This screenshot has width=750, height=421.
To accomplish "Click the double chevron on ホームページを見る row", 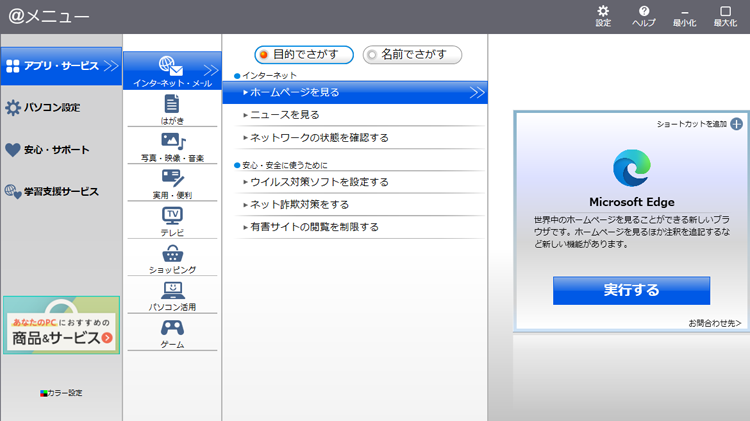I will coord(476,92).
